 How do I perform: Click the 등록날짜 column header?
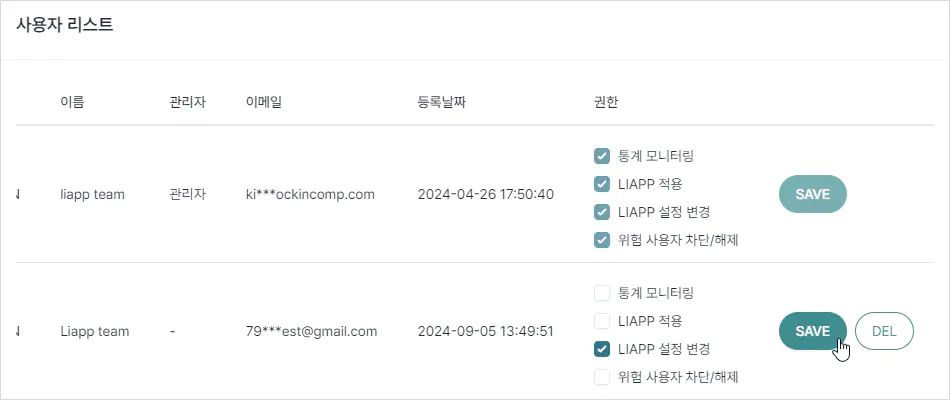coord(442,102)
